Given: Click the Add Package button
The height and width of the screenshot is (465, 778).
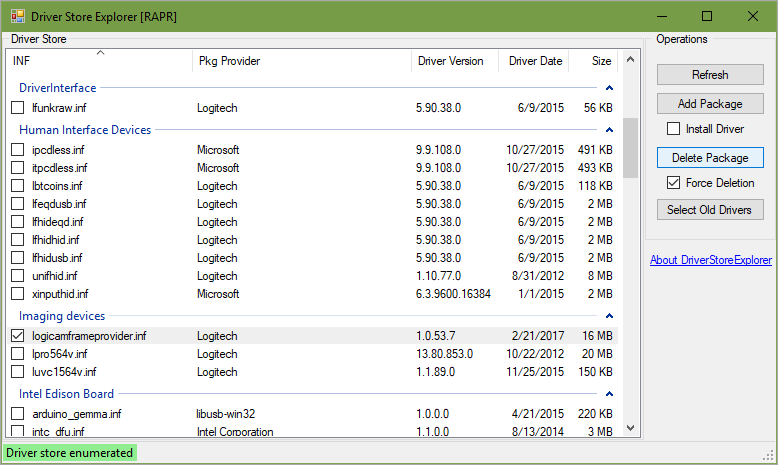Looking at the screenshot, I should [710, 104].
